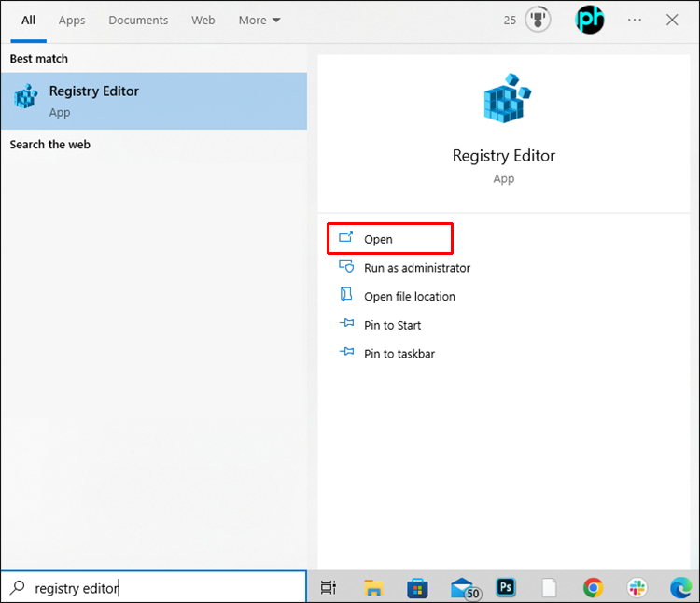The image size is (700, 603).
Task: Select Registry Editor best match result
Action: [x=154, y=102]
